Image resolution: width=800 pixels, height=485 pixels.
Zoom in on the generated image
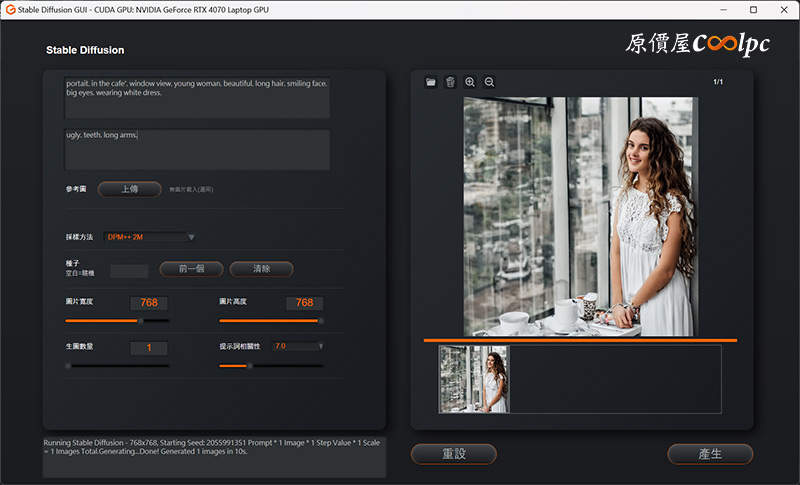[470, 82]
